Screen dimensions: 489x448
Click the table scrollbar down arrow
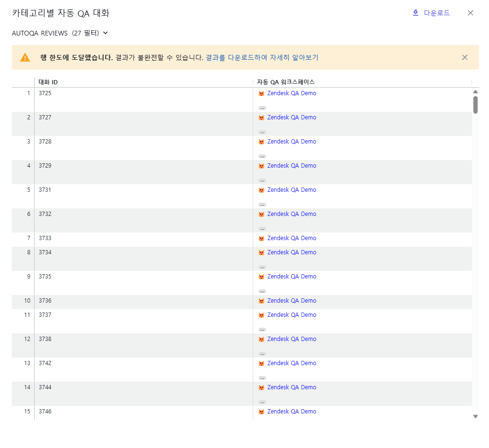click(475, 416)
